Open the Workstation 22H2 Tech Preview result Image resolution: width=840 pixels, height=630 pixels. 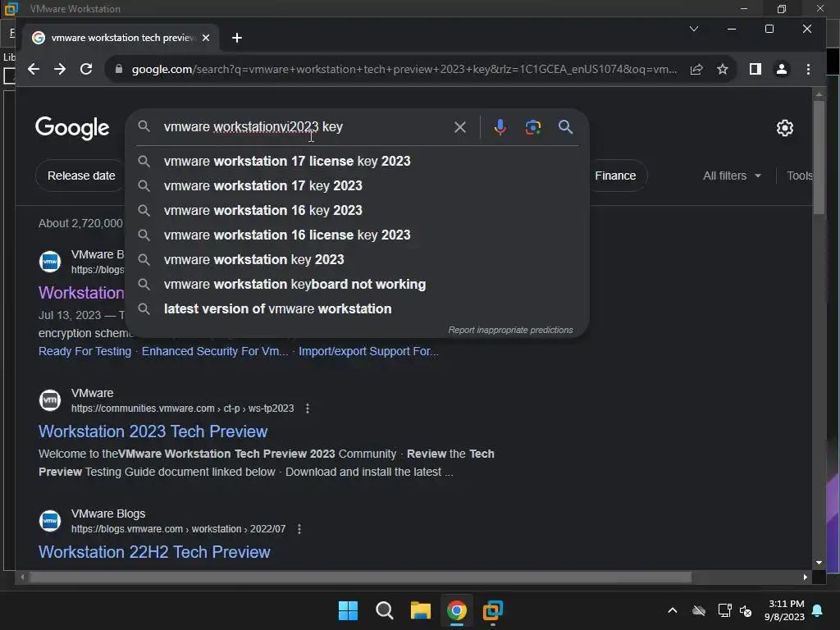coord(154,552)
